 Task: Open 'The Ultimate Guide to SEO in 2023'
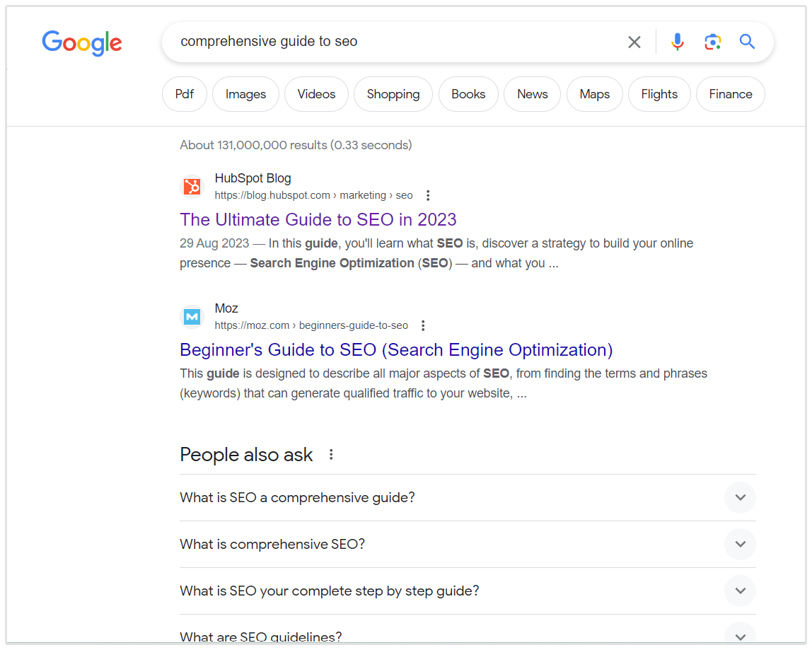point(318,220)
